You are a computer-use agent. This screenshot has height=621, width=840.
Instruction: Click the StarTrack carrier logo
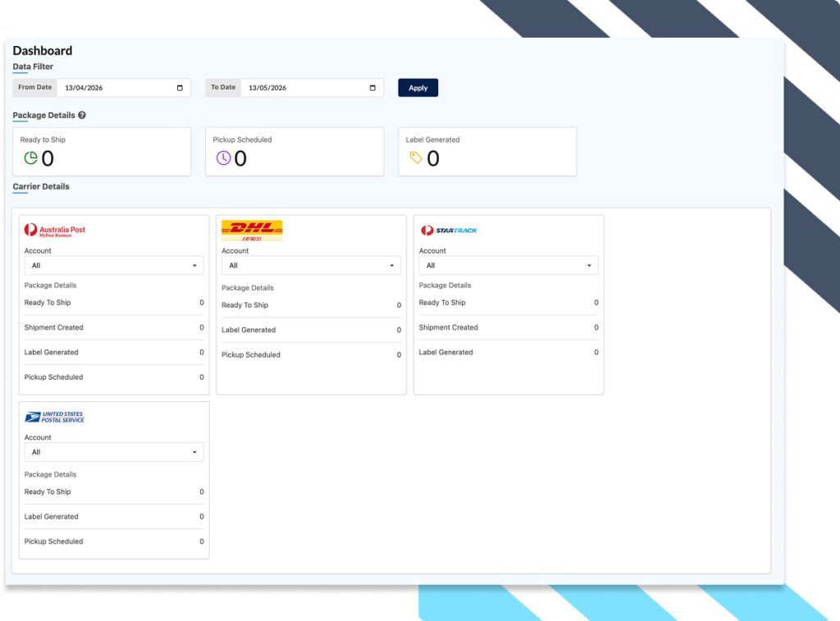[x=449, y=231]
